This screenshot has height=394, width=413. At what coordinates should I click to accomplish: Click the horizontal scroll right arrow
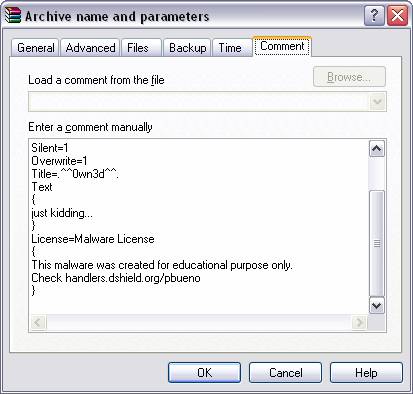[x=359, y=323]
